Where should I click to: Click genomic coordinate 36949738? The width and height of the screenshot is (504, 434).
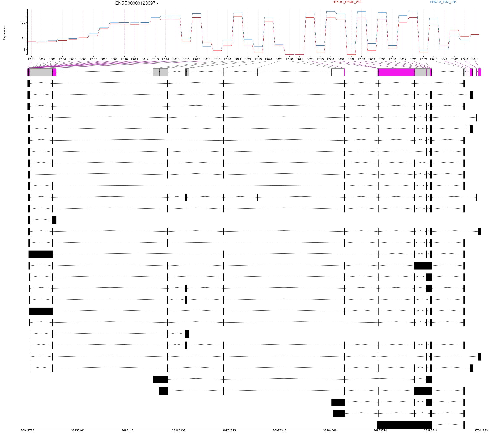click(28, 430)
